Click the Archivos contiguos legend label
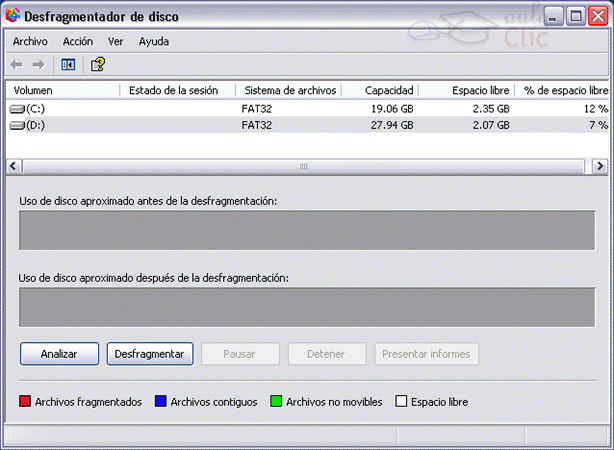The image size is (614, 450). pyautogui.click(x=214, y=402)
